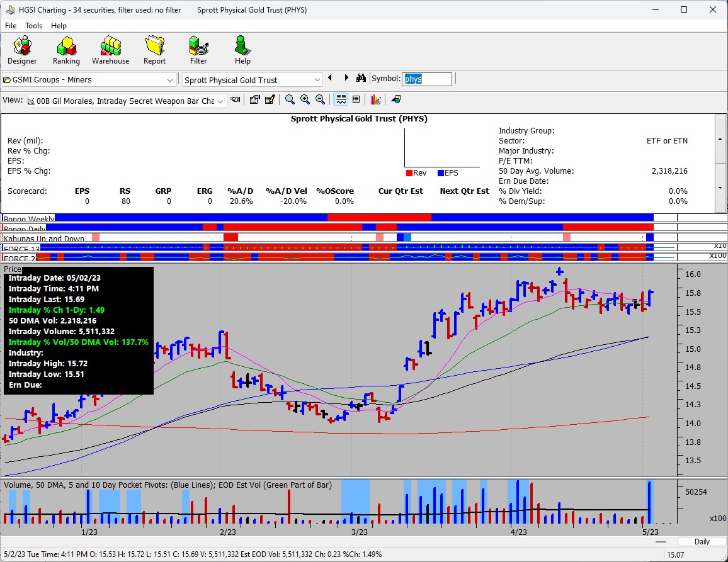Click the zoom out magnifier icon
Screen dimensions: 728x562
coord(321,99)
